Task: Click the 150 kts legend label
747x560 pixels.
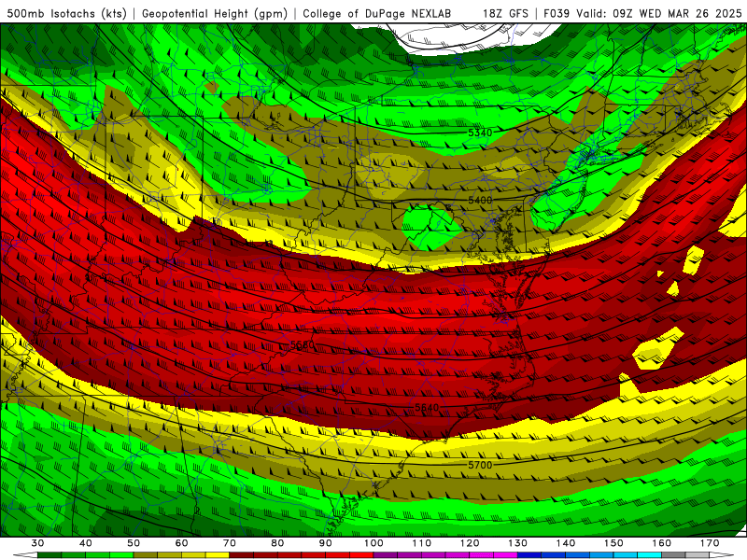Action: coord(613,543)
